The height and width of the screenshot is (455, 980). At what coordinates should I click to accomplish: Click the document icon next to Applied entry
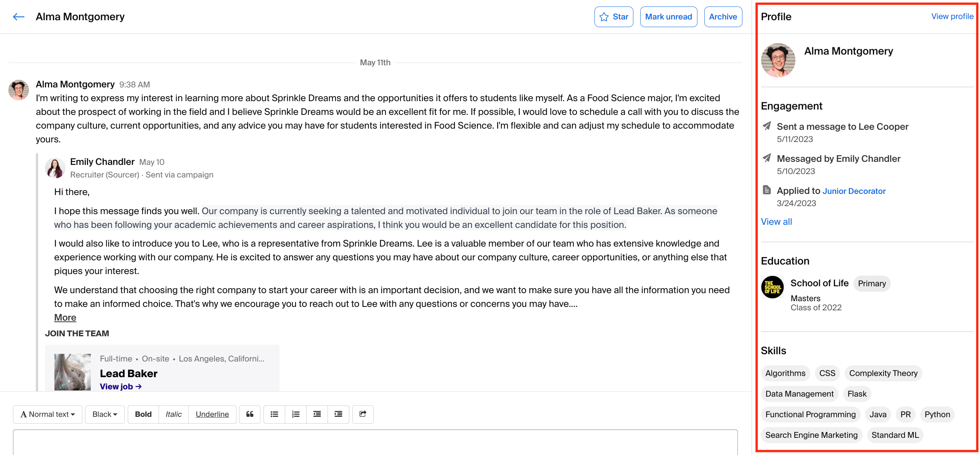click(766, 190)
